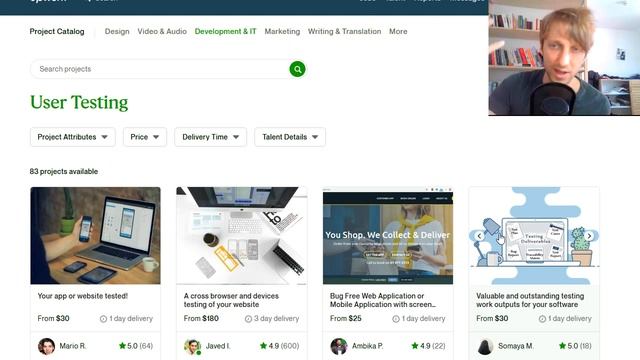
Task: Click Somaya M.'s 5.0 (18) star rating
Action: coord(575,346)
